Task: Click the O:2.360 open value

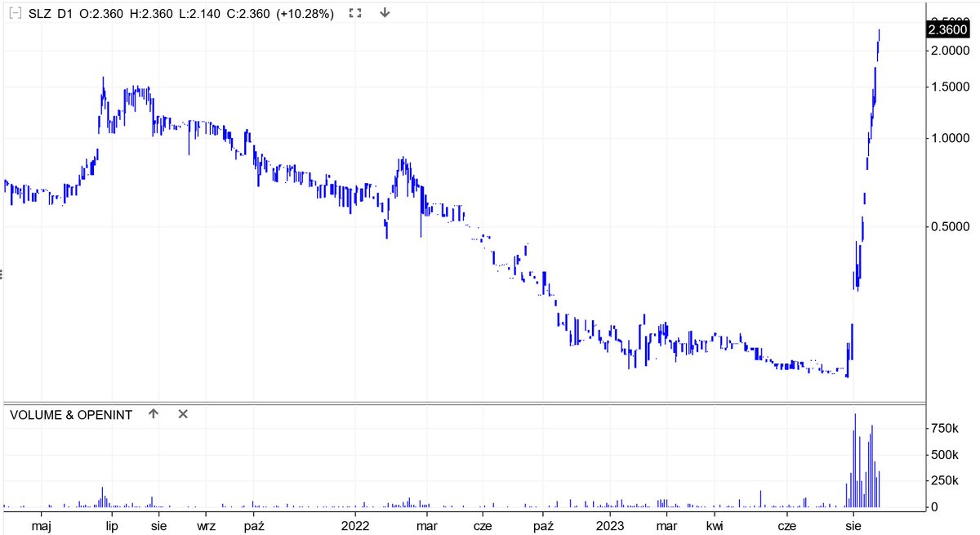Action: tap(102, 13)
